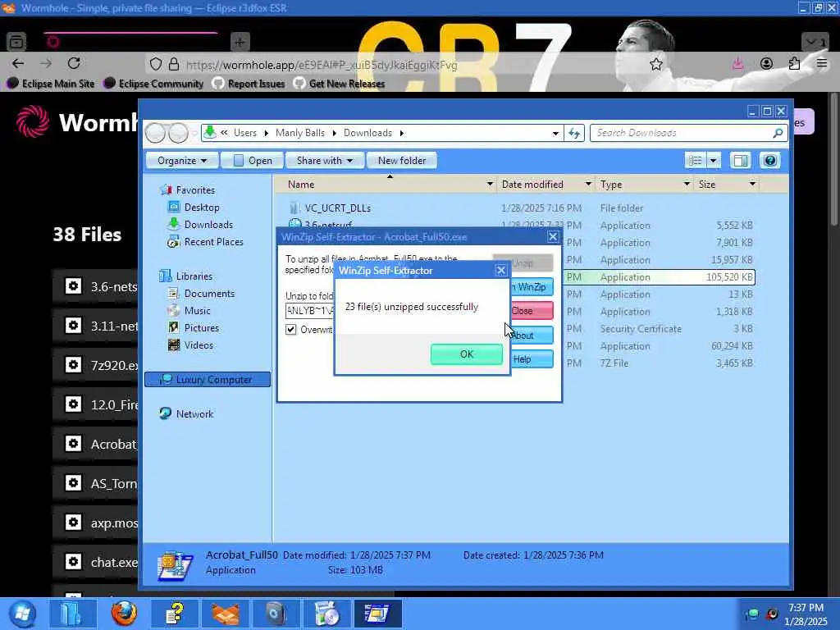This screenshot has width=840, height=630.
Task: Open the view options dropdown arrow
Action: (x=714, y=161)
